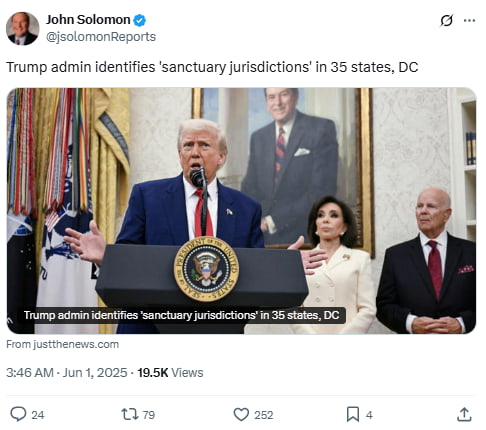Click the reply speech bubble icon
The height and width of the screenshot is (430, 486).
pyautogui.click(x=18, y=414)
